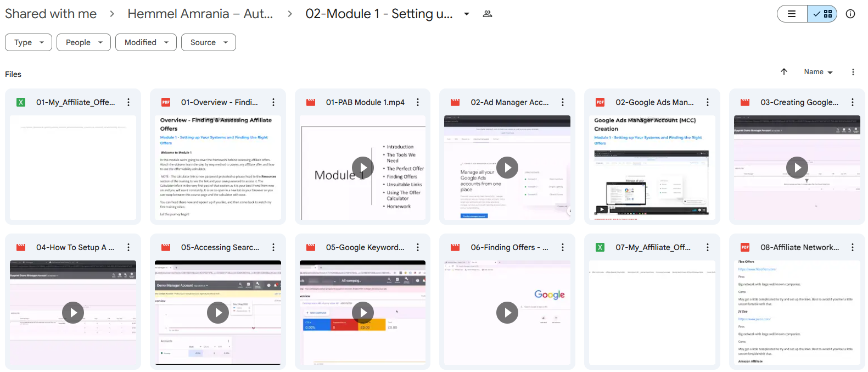
Task: Go to Shared with me breadcrumb
Action: (x=51, y=14)
